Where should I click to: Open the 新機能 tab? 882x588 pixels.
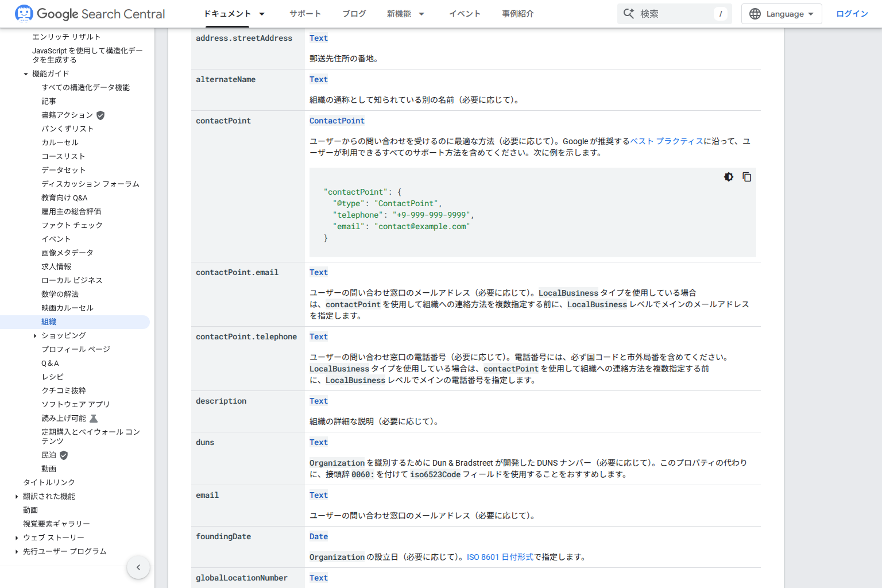(x=399, y=14)
